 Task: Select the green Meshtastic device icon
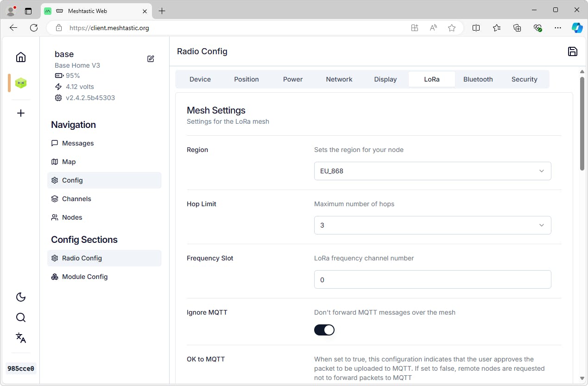pos(21,83)
